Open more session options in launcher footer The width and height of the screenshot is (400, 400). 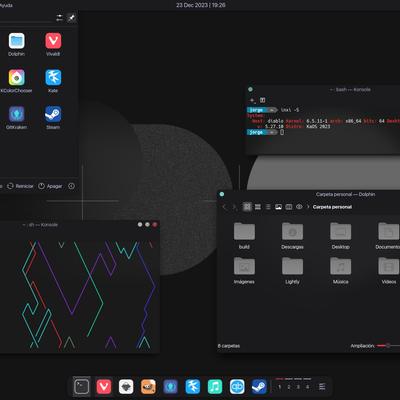tap(71, 186)
